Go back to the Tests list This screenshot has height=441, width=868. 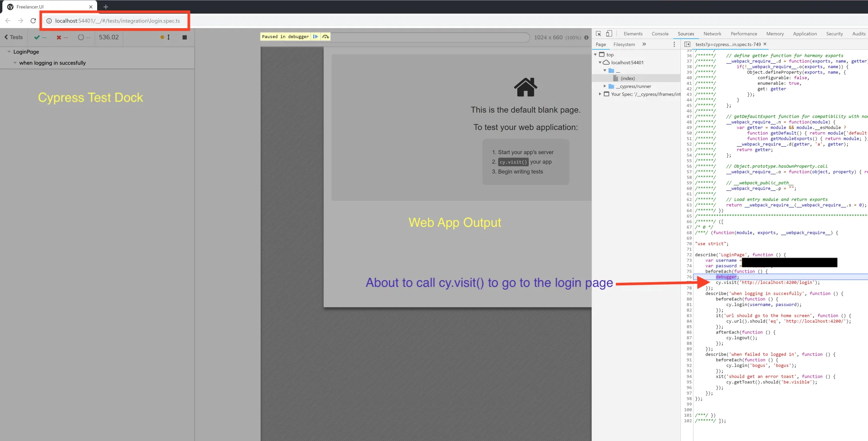pyautogui.click(x=13, y=37)
